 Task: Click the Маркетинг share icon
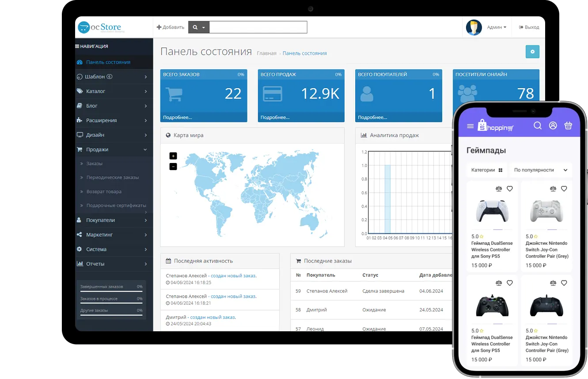(80, 235)
